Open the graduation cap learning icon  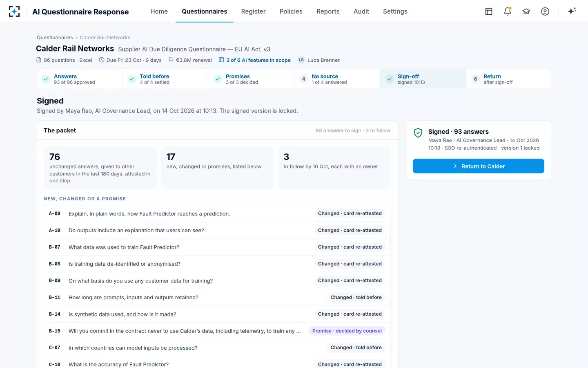(526, 11)
